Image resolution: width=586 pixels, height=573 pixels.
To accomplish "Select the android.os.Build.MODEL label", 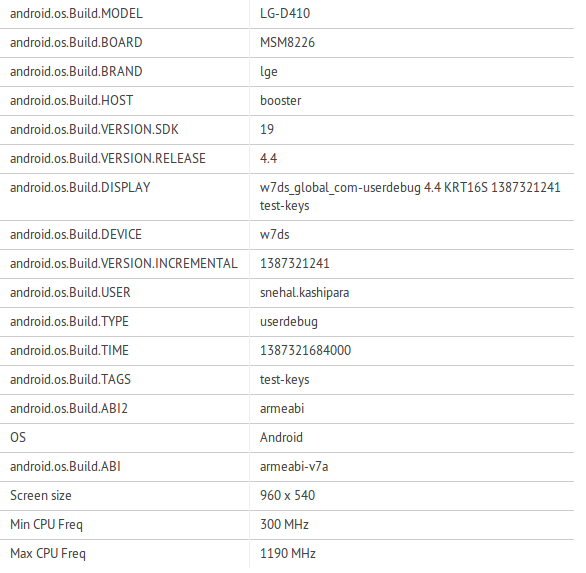I will [76, 14].
